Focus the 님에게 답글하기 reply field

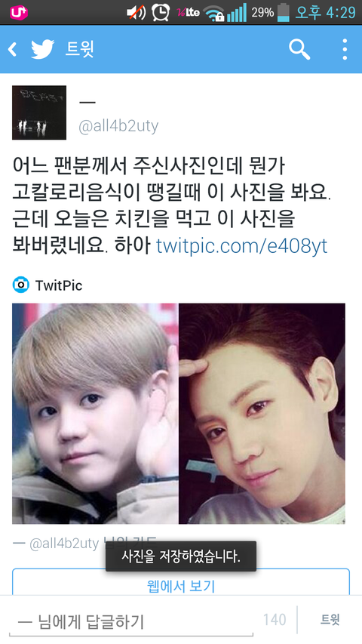point(130,622)
